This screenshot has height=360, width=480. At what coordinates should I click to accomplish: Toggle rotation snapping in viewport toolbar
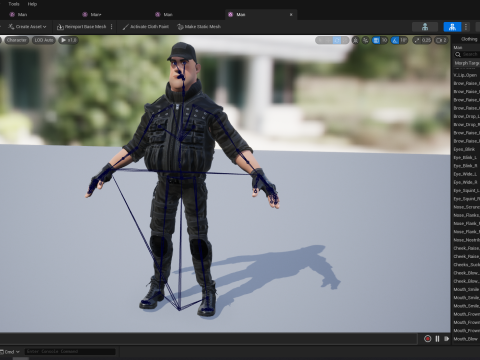tap(395, 40)
